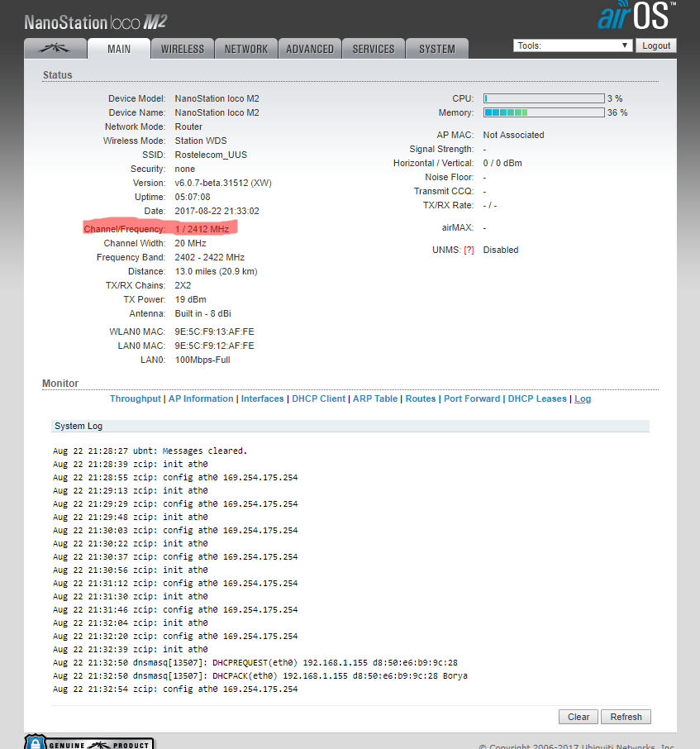Image resolution: width=700 pixels, height=749 pixels.
Task: Click the UNMS help question mark
Action: point(469,250)
